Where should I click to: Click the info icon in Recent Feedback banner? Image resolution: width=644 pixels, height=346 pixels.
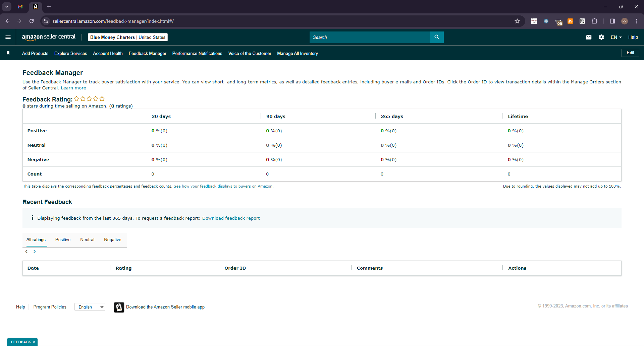pos(32,218)
